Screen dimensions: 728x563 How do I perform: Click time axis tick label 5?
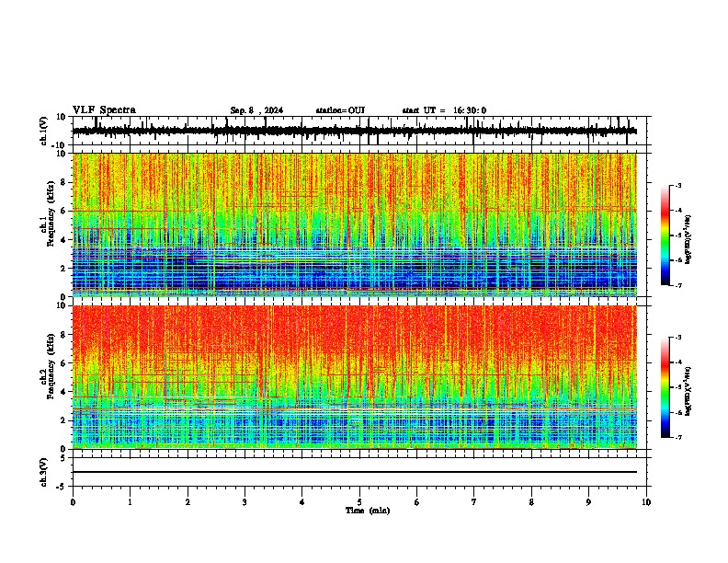click(359, 502)
